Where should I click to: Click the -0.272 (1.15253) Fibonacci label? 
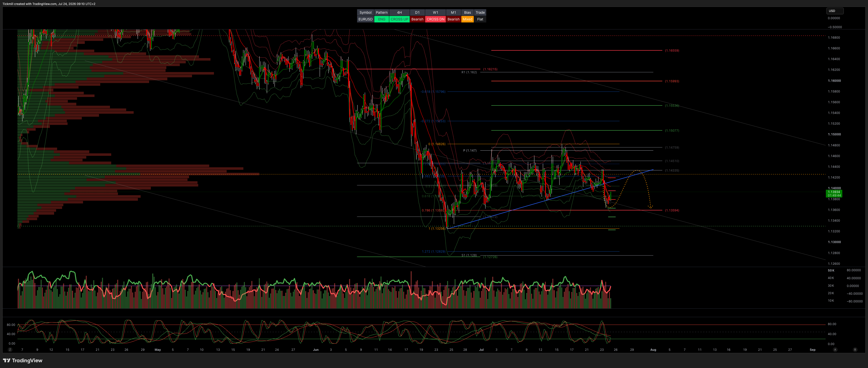click(x=433, y=121)
